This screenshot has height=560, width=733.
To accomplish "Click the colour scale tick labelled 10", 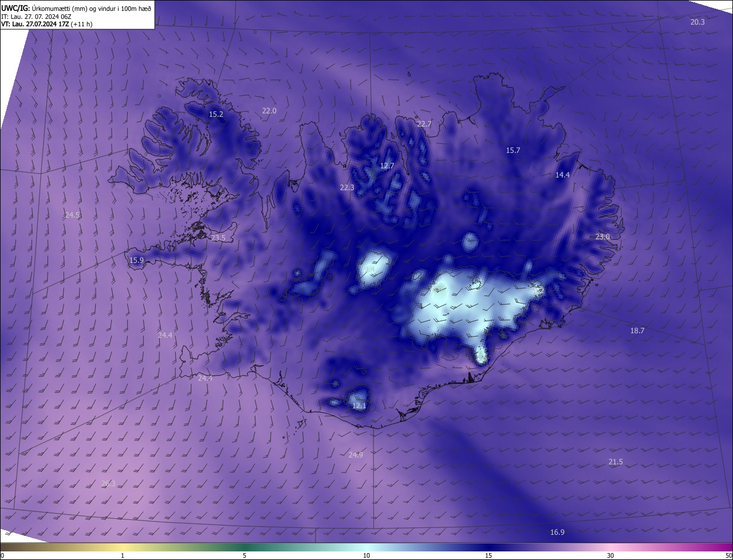I will pyautogui.click(x=366, y=556).
